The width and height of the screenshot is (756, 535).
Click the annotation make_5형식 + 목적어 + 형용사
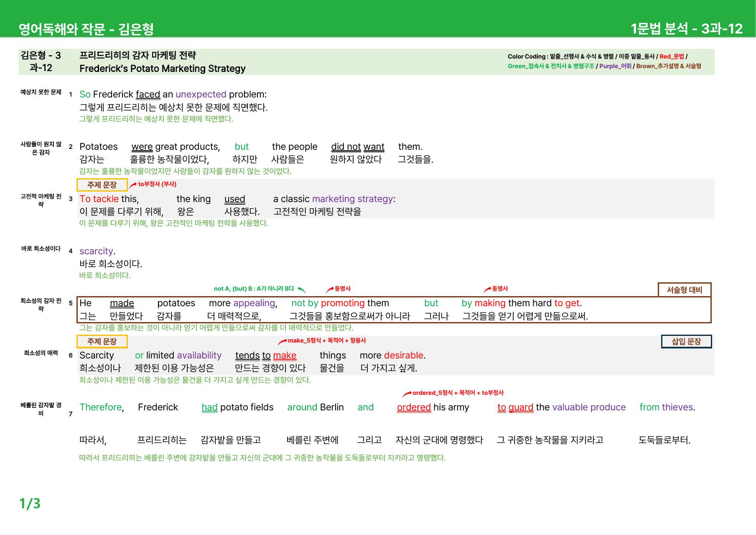pos(327,340)
